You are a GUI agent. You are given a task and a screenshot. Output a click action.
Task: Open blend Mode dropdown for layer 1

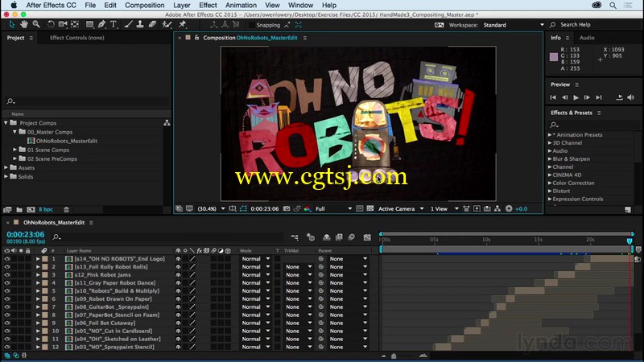255,259
